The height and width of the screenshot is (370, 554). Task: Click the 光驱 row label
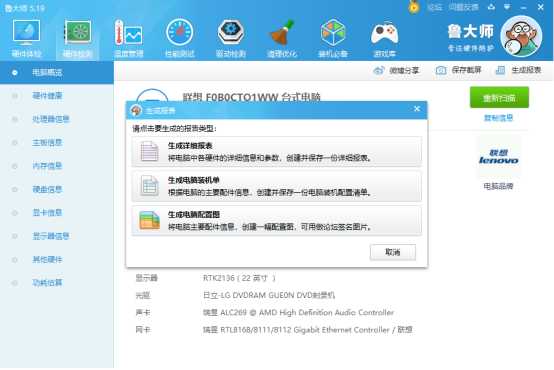point(143,295)
